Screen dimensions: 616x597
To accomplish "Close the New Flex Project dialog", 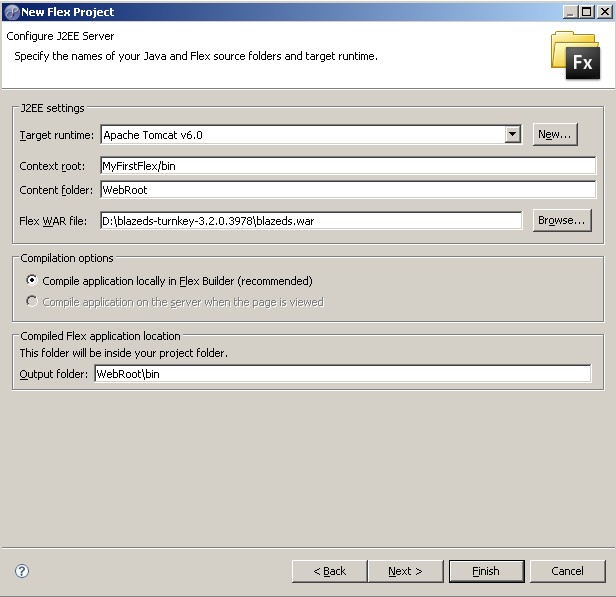I will click(x=605, y=12).
